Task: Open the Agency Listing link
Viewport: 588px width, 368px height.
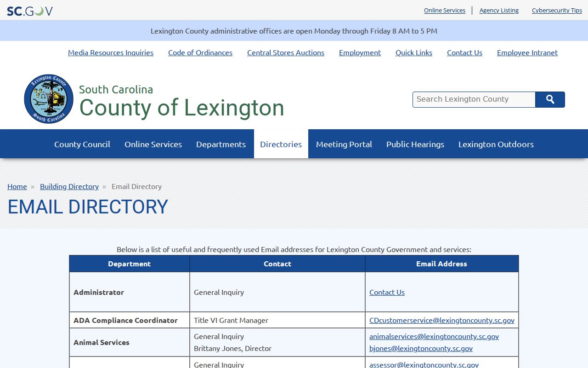Action: pyautogui.click(x=499, y=10)
